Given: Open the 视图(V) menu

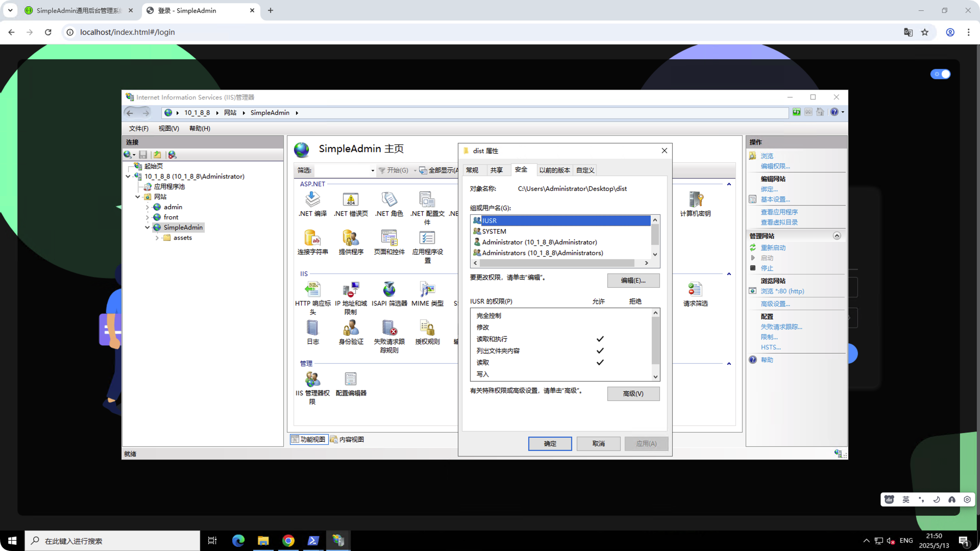Looking at the screenshot, I should [x=168, y=129].
